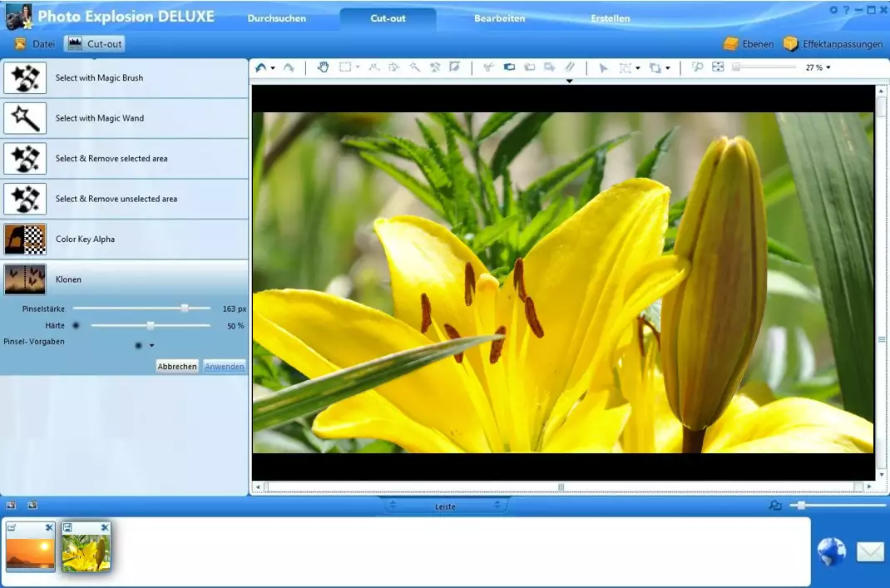Click the Leiste panel toggle bar
The width and height of the screenshot is (890, 588).
tap(445, 506)
